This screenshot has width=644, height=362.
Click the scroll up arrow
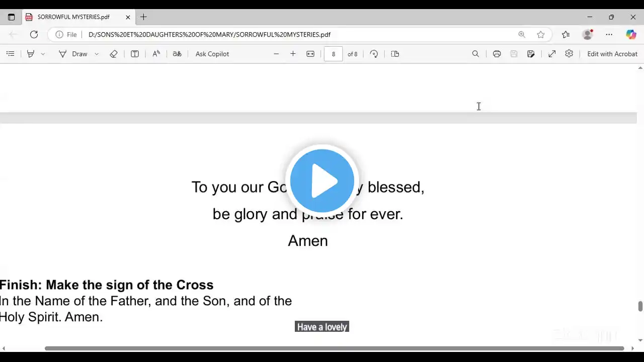[x=640, y=68]
